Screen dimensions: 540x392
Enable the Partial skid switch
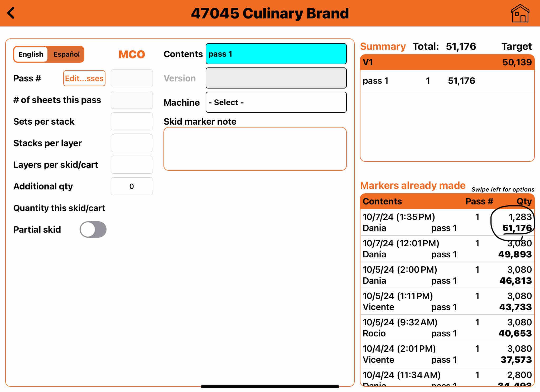point(93,229)
